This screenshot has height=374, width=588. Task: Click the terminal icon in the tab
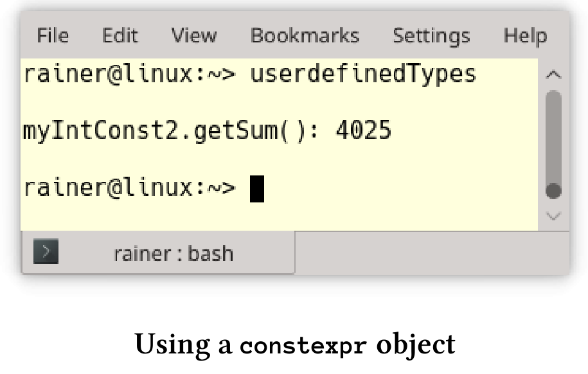coord(46,251)
